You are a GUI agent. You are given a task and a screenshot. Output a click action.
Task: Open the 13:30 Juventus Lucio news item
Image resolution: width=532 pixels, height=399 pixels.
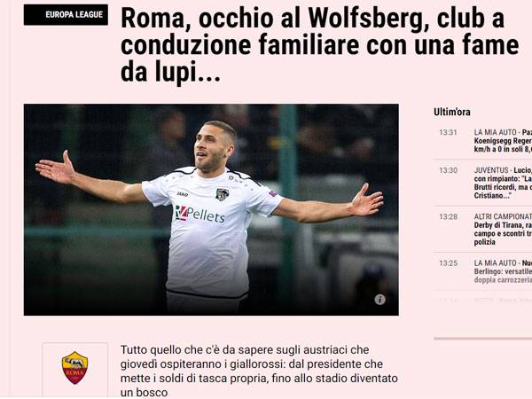point(503,183)
